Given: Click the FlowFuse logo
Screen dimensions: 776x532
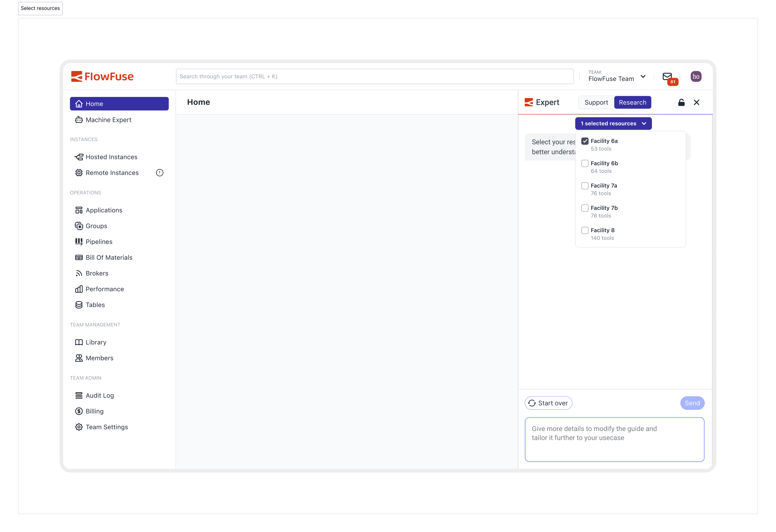Looking at the screenshot, I should (x=102, y=76).
